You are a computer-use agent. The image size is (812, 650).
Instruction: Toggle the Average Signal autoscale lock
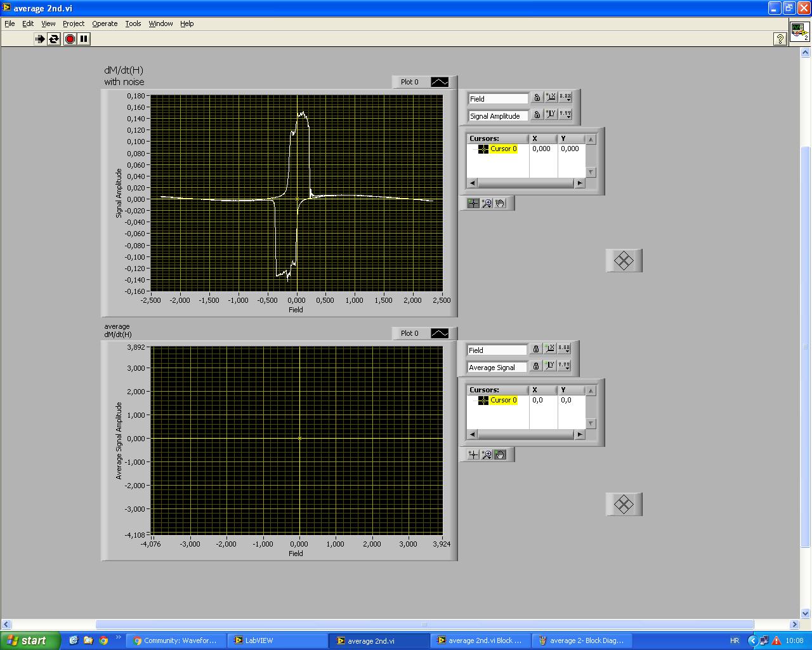coord(535,366)
